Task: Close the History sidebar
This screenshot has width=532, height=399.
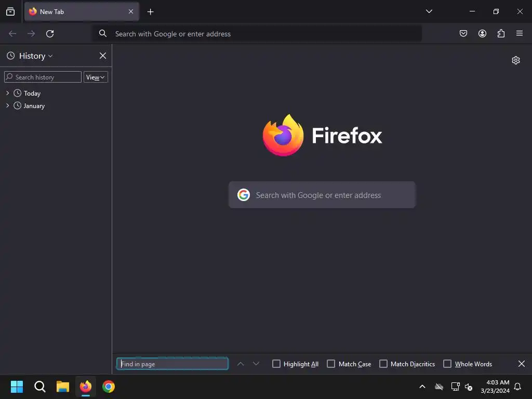Action: click(103, 56)
